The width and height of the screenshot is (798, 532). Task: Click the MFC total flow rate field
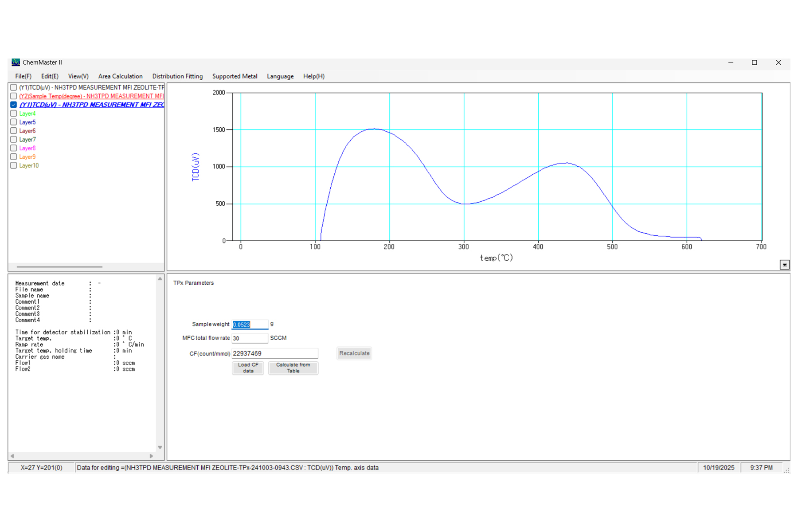(250, 338)
